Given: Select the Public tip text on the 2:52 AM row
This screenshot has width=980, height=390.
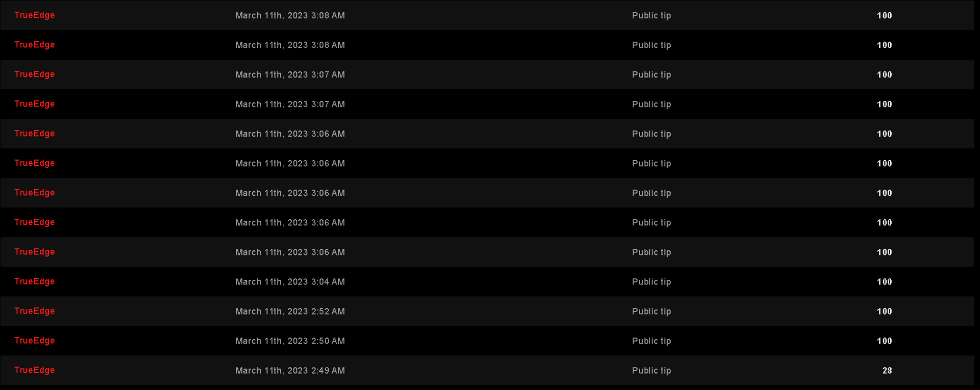Looking at the screenshot, I should tap(651, 311).
